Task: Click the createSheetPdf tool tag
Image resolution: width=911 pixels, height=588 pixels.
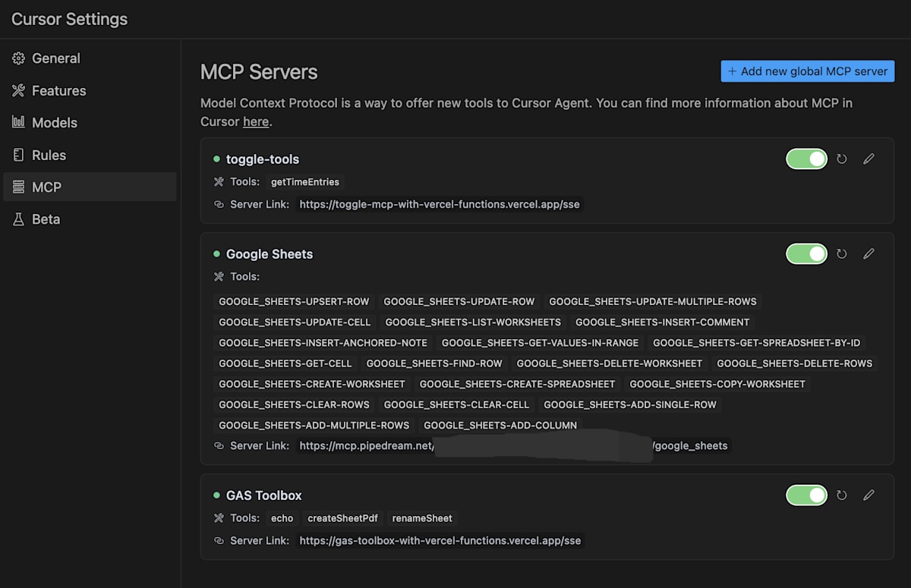Action: pos(342,518)
